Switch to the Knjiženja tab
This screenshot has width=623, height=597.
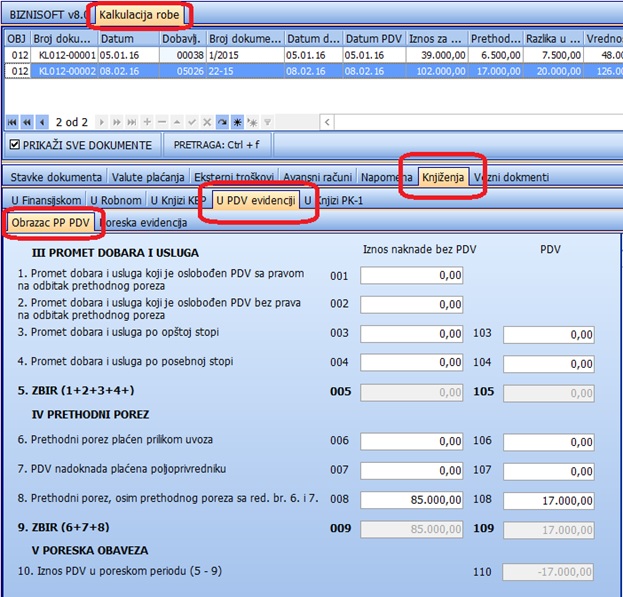(x=441, y=177)
